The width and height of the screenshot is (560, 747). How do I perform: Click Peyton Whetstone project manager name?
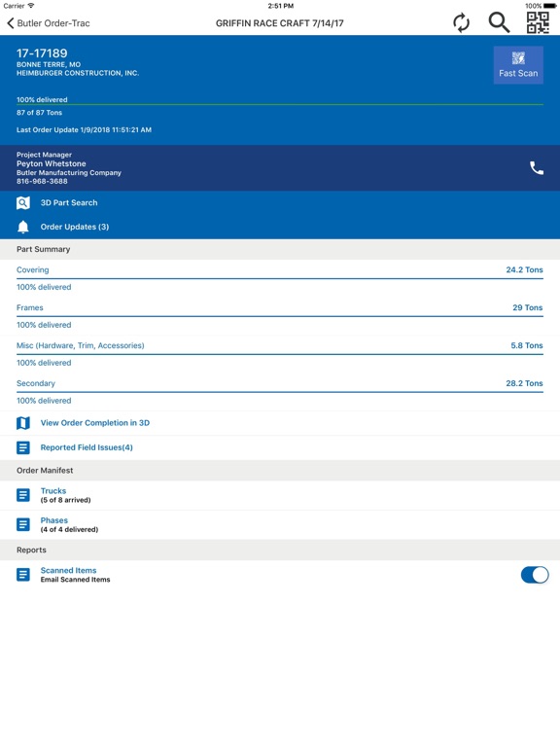pyautogui.click(x=52, y=163)
